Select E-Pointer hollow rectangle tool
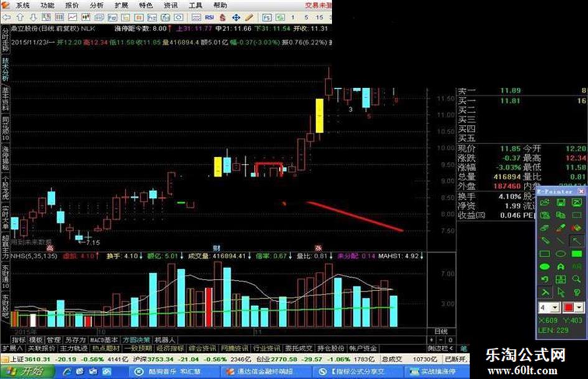Image resolution: width=588 pixels, height=379 pixels. [545, 254]
